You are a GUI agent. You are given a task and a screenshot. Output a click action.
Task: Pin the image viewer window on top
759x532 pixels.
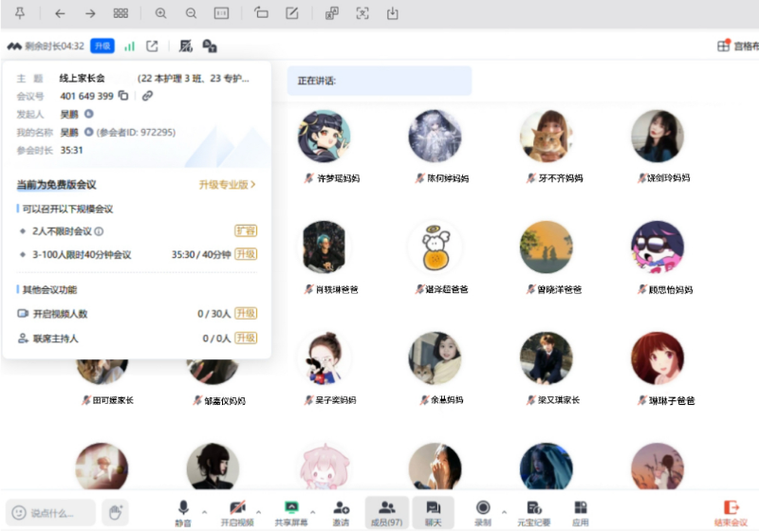[x=20, y=13]
